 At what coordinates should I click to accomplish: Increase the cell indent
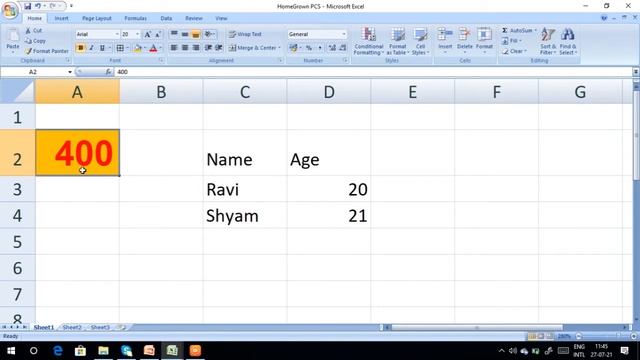click(219, 48)
